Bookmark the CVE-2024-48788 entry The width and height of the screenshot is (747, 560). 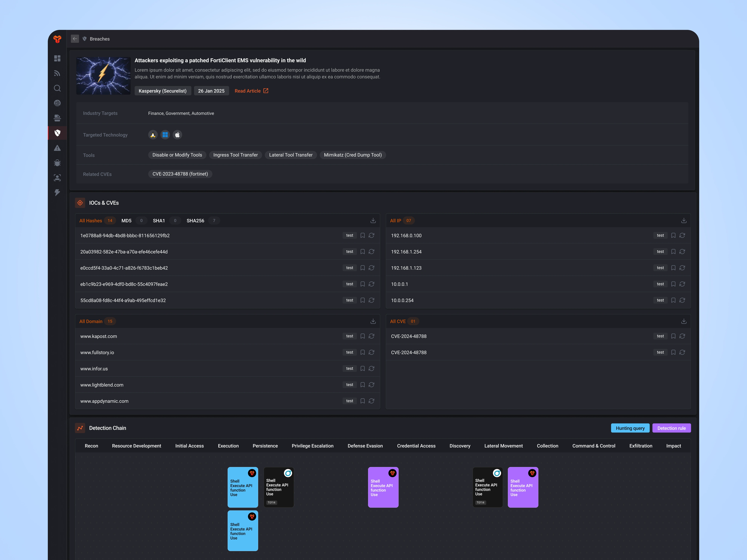point(673,336)
